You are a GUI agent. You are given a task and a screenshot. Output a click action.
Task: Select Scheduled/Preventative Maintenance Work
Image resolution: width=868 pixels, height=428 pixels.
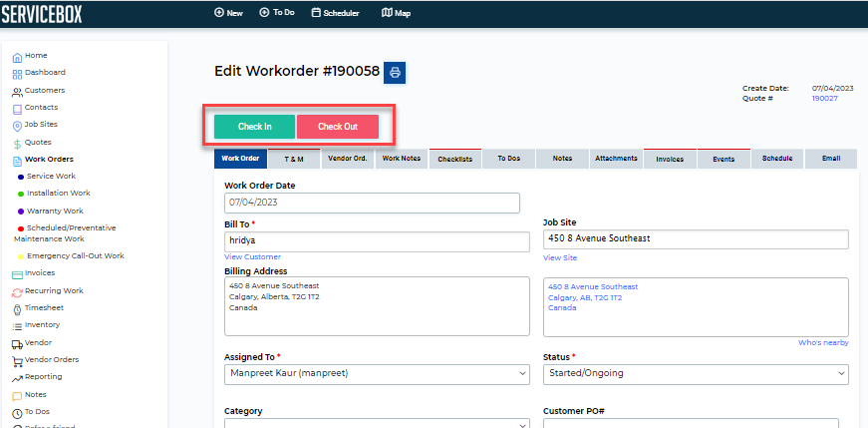[65, 233]
